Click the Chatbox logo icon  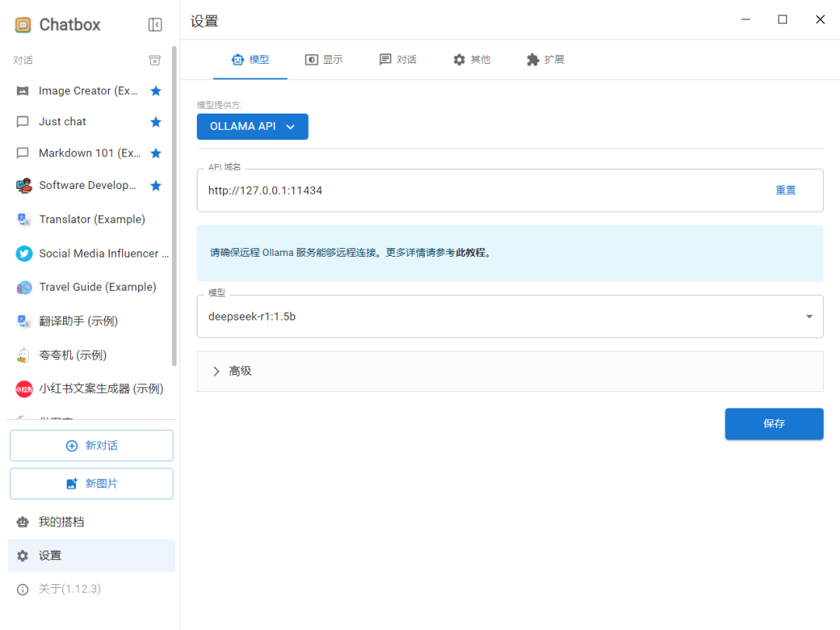tap(23, 25)
